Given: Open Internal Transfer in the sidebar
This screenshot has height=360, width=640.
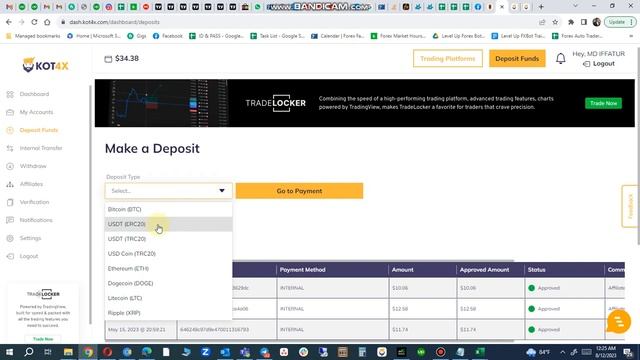Looking at the screenshot, I should point(41,148).
